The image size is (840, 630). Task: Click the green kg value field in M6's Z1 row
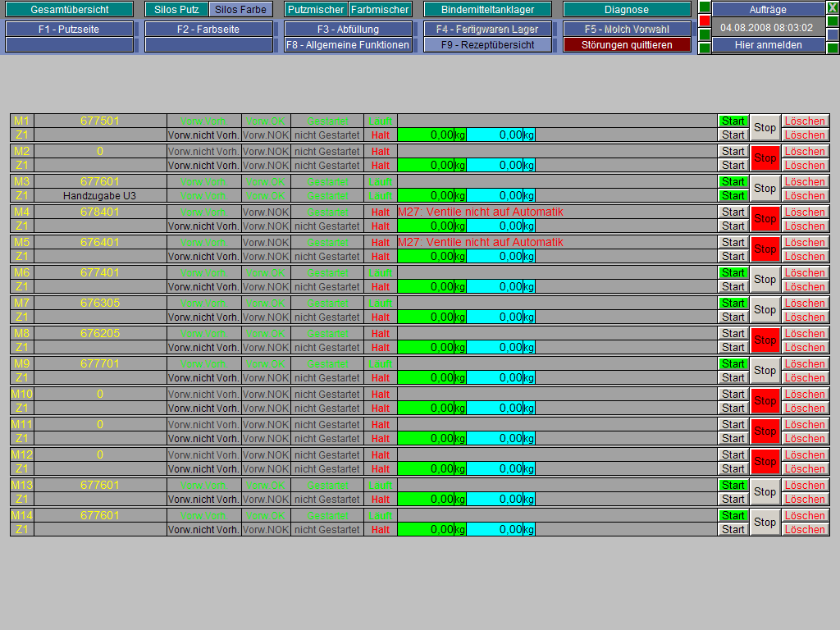[x=431, y=287]
